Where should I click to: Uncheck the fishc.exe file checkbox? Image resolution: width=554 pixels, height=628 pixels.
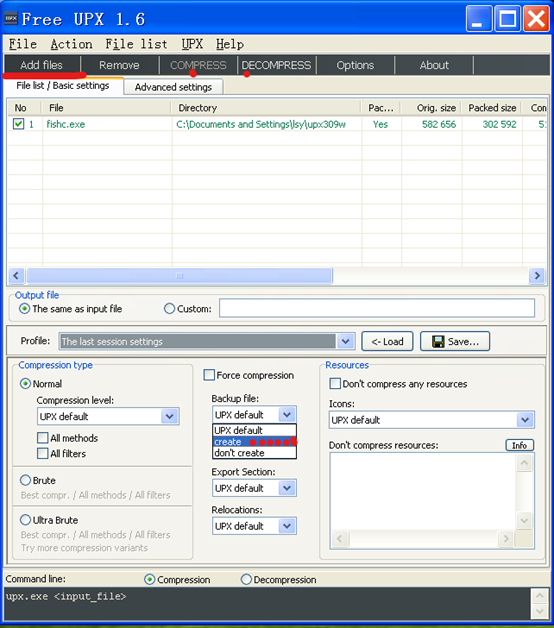tap(18, 124)
